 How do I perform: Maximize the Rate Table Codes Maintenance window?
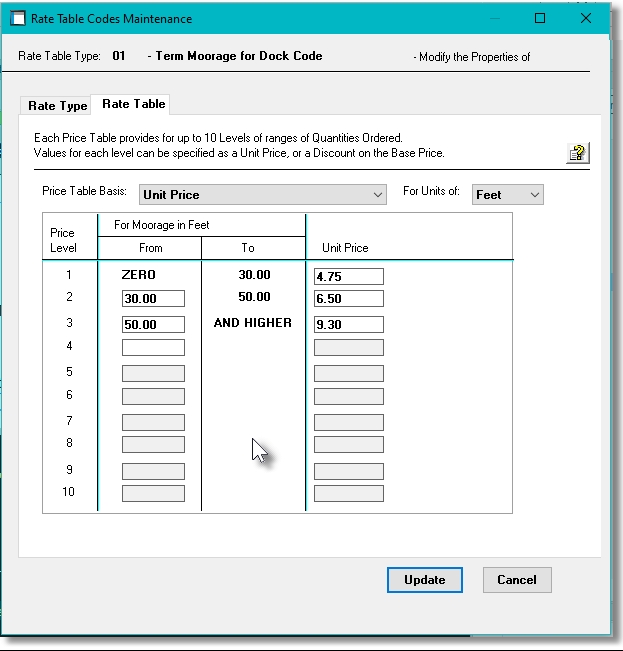(540, 18)
